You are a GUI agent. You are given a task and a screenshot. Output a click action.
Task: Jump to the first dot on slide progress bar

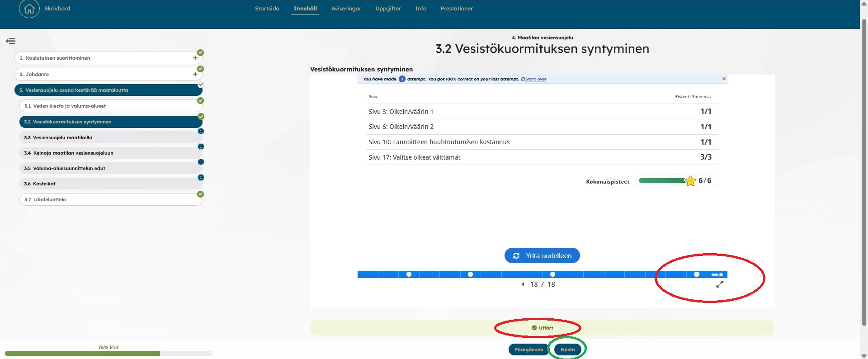tap(409, 274)
